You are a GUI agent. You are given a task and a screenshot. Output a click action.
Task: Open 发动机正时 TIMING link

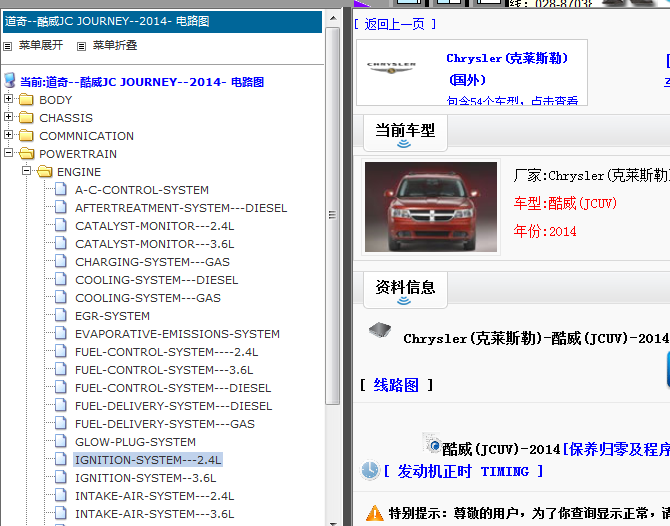pos(463,471)
